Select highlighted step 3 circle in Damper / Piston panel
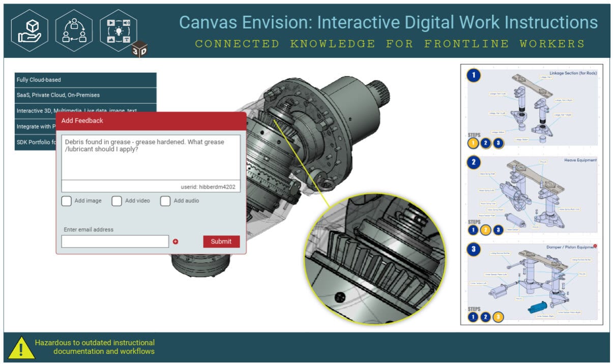Screen dimensions: 613x364 point(499,317)
